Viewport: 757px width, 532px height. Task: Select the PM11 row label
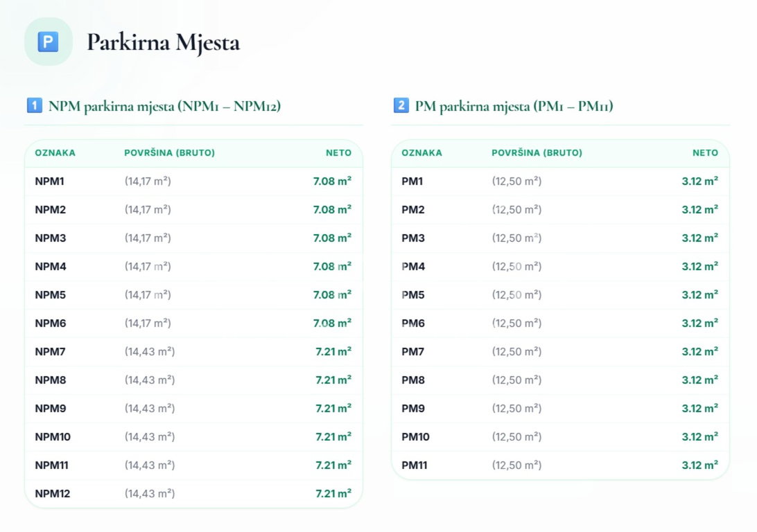tap(415, 465)
